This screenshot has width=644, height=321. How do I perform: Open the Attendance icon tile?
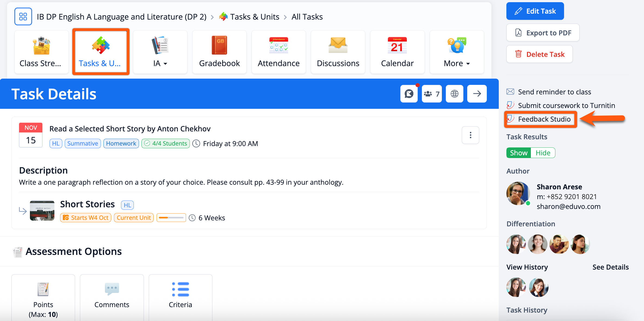coord(278,52)
